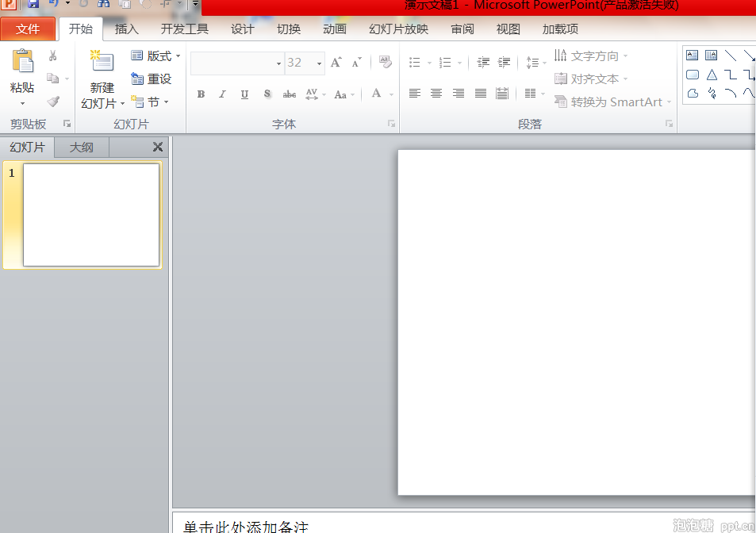Viewport: 756px width, 533px height.
Task: Click the File (文件) button
Action: [x=28, y=29]
